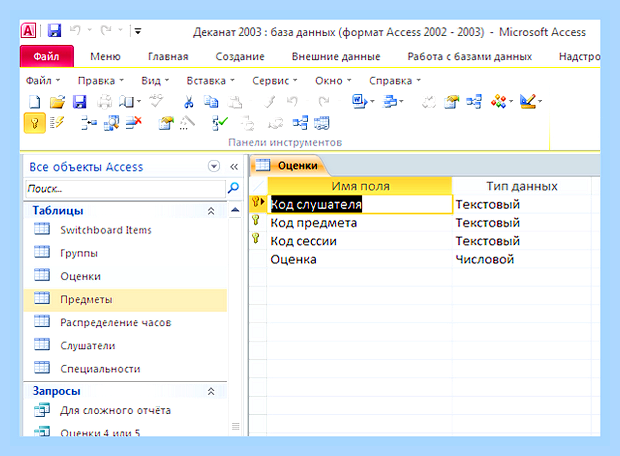Click the Delete Rows red X icon

[x=134, y=123]
